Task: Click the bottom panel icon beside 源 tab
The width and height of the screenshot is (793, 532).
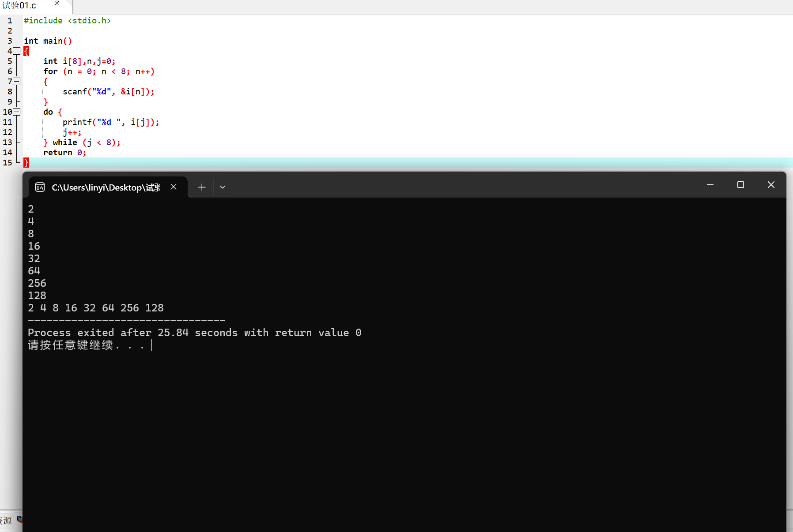Action: point(20,520)
